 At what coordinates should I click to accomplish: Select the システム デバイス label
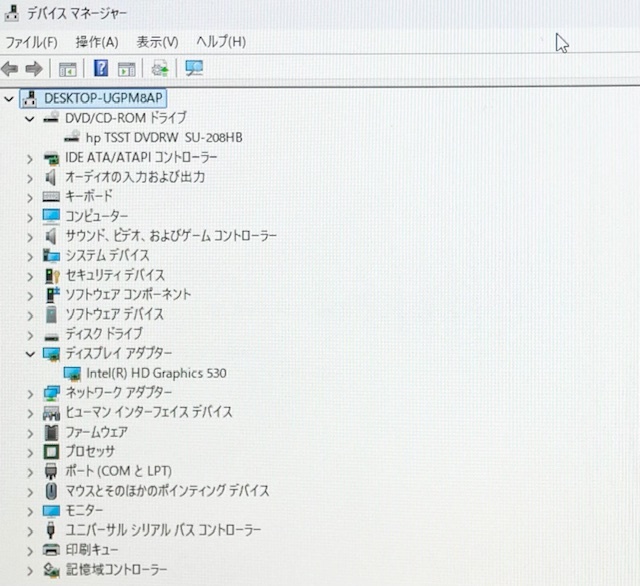(107, 255)
